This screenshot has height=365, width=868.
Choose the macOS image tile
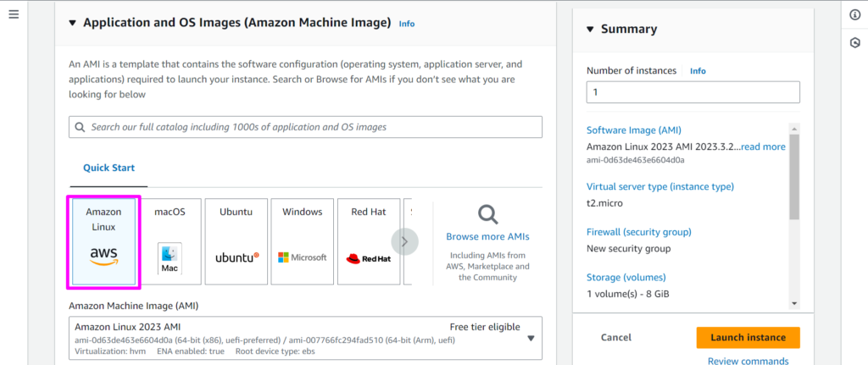[x=170, y=241]
